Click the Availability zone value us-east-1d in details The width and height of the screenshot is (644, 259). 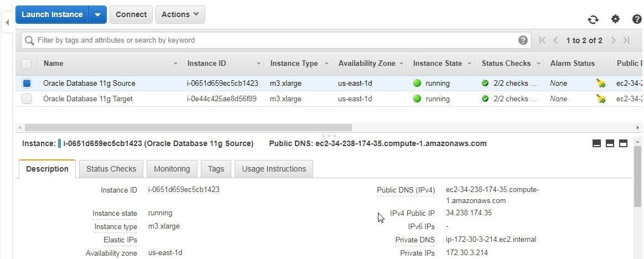165,253
